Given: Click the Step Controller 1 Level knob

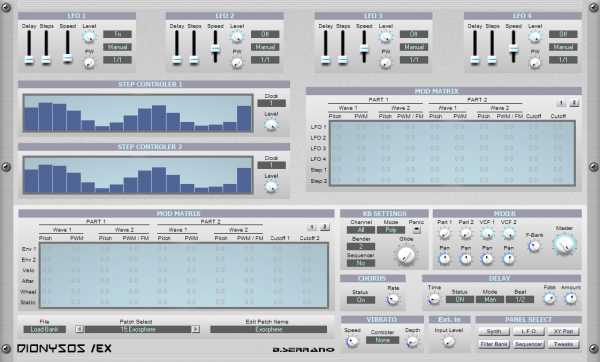Looking at the screenshot, I should coord(271,125).
